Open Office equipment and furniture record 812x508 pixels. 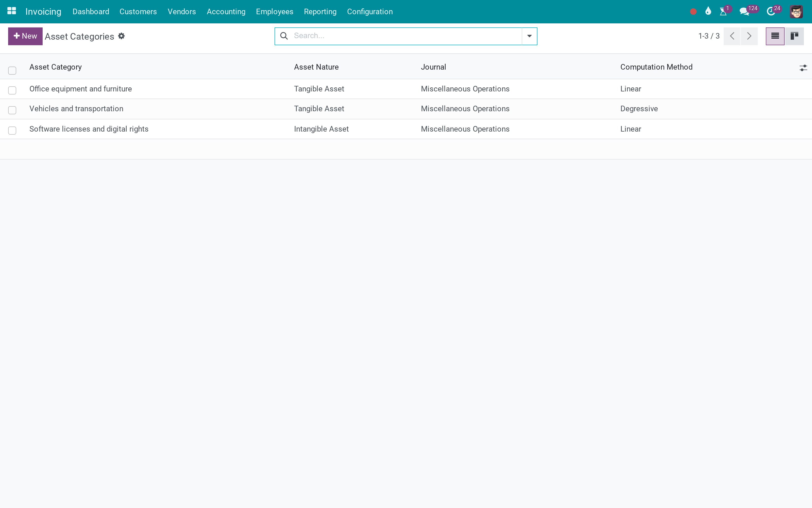coord(80,89)
